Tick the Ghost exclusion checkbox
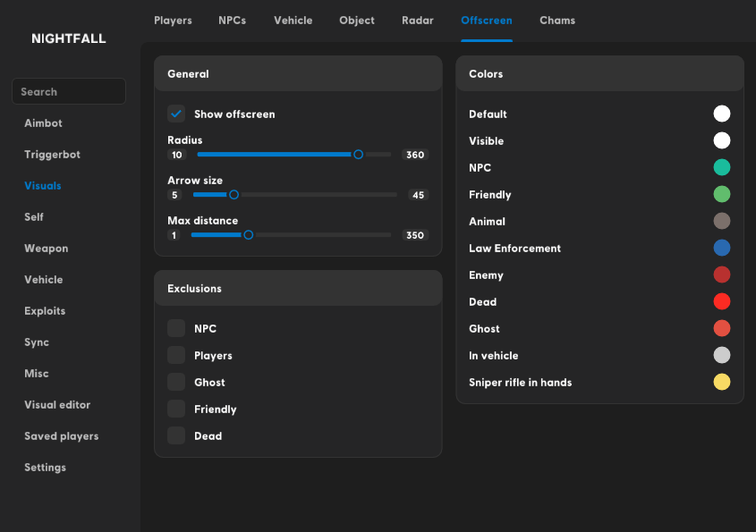 pos(176,382)
